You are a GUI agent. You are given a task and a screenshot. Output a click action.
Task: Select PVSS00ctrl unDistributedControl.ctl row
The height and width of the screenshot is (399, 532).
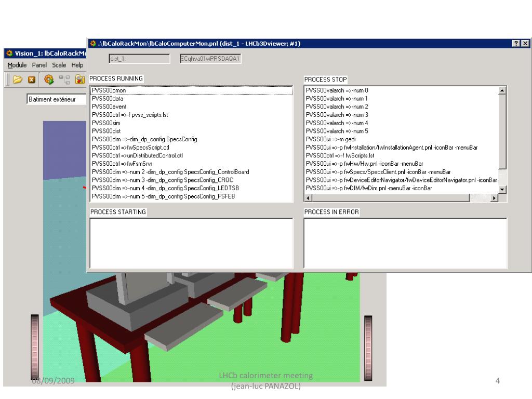coord(192,155)
